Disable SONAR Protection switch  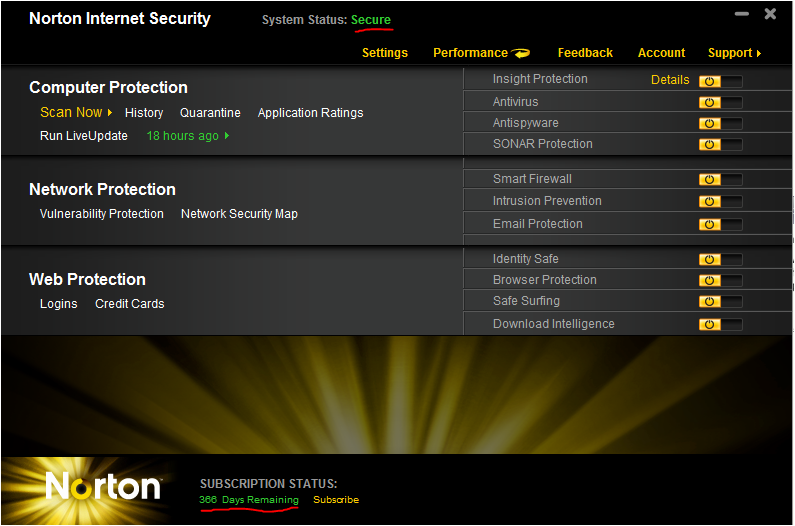point(720,145)
